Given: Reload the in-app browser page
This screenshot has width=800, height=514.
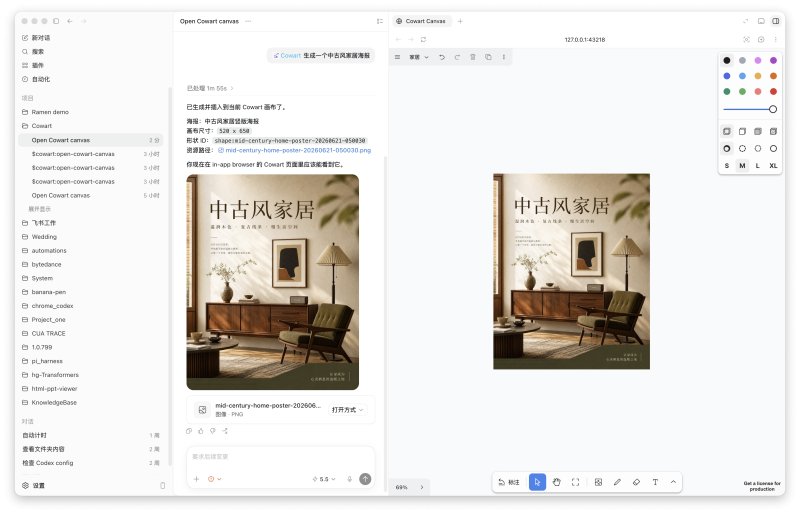Looking at the screenshot, I should tap(423, 39).
